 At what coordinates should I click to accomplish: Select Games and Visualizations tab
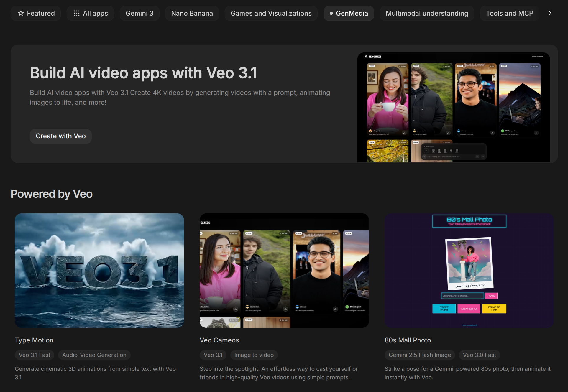point(271,13)
